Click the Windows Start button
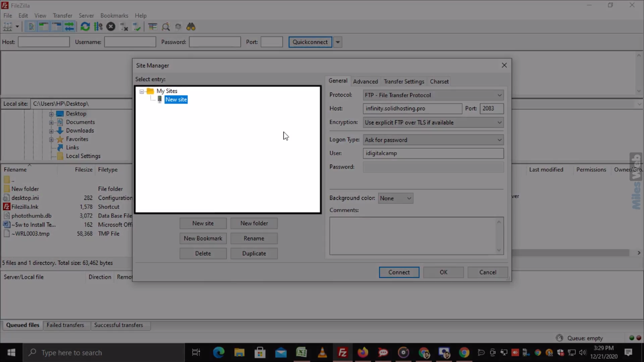Image resolution: width=644 pixels, height=362 pixels. [11, 353]
